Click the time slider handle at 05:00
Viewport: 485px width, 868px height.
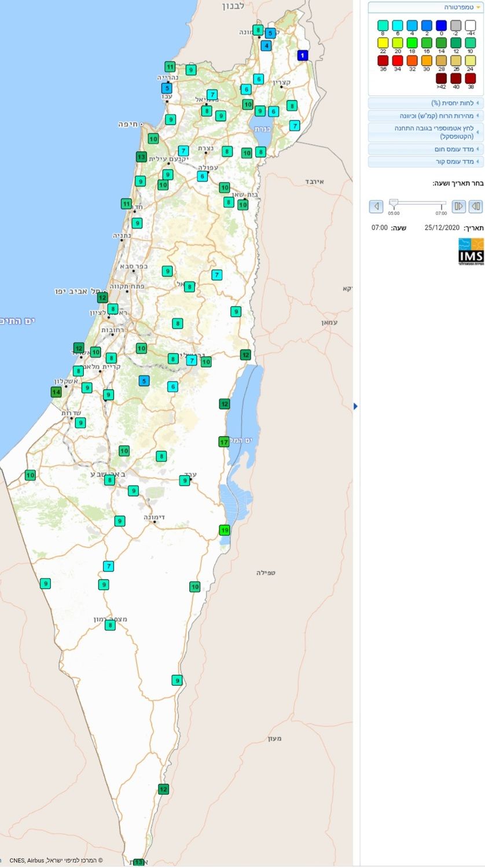pos(394,203)
